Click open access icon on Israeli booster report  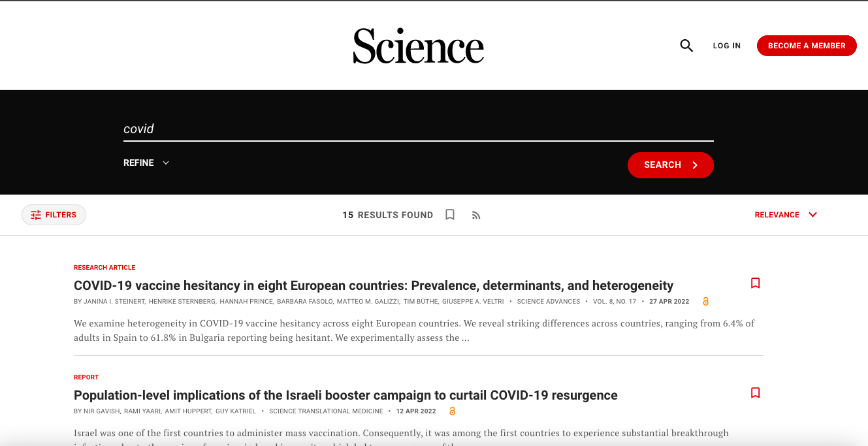(x=452, y=411)
